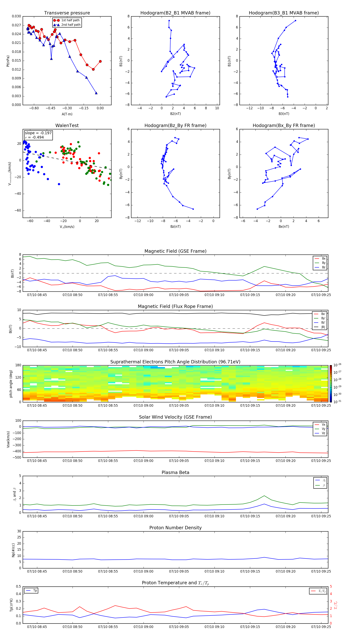Click the "Np(#/cc)" y-axis label
The image size is (351, 644).
pyautogui.click(x=13, y=550)
